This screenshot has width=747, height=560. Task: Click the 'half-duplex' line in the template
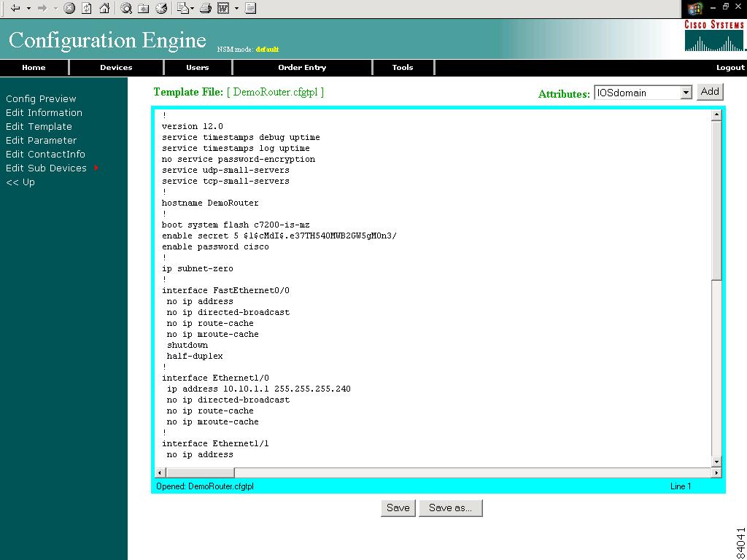195,356
